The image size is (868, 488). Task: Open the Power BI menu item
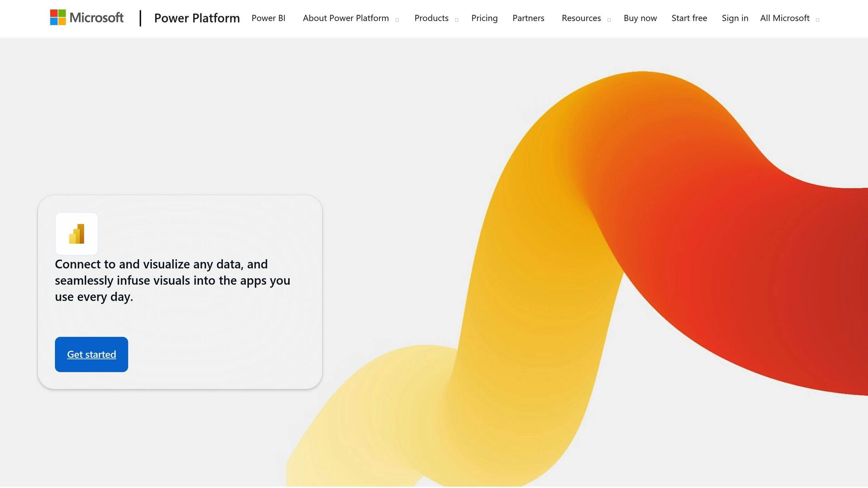tap(268, 18)
